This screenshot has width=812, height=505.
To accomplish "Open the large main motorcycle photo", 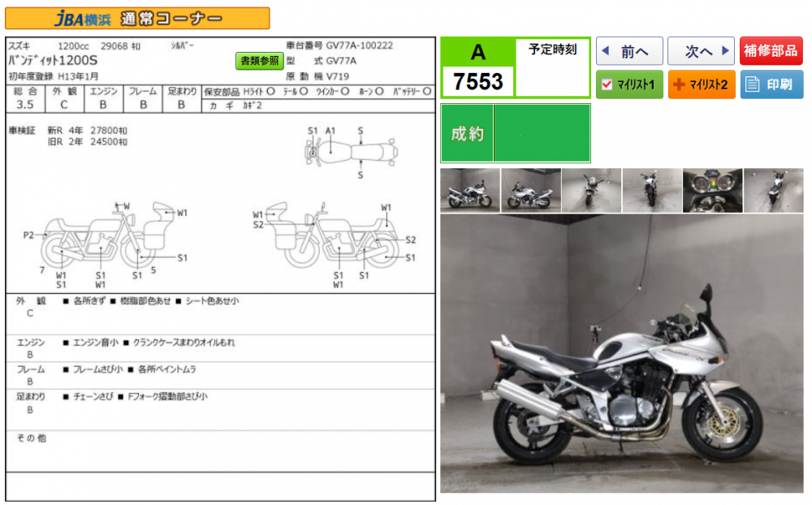I will click(622, 353).
